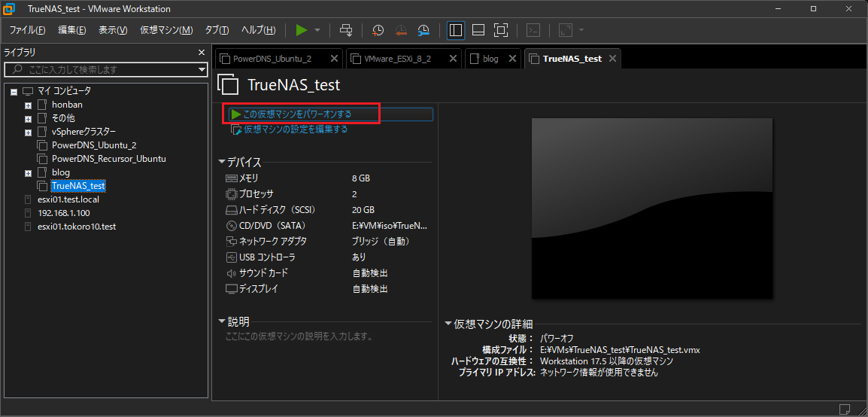Viewport: 868px width, 417px height.
Task: Open the 仮想マシン menu
Action: (x=167, y=30)
